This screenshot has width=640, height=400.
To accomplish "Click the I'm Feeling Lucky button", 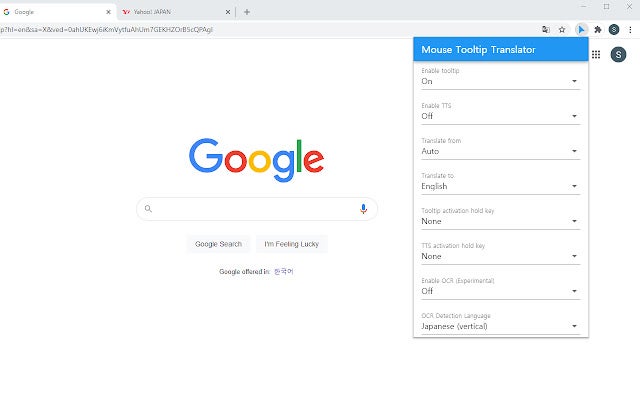I will coord(291,244).
